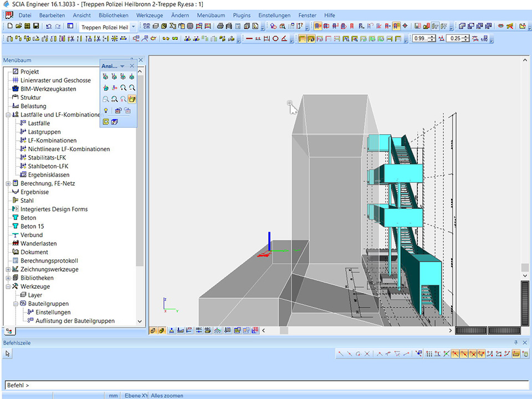This screenshot has width=532, height=399.
Task: Collapse the Lastfälle und LF-Kombinationen node
Action: [8, 115]
